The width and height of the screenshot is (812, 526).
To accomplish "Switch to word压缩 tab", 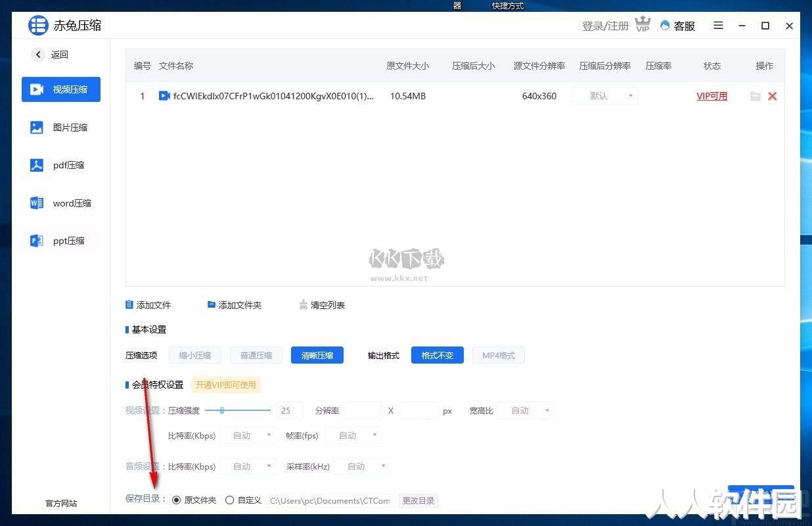I will tap(61, 203).
